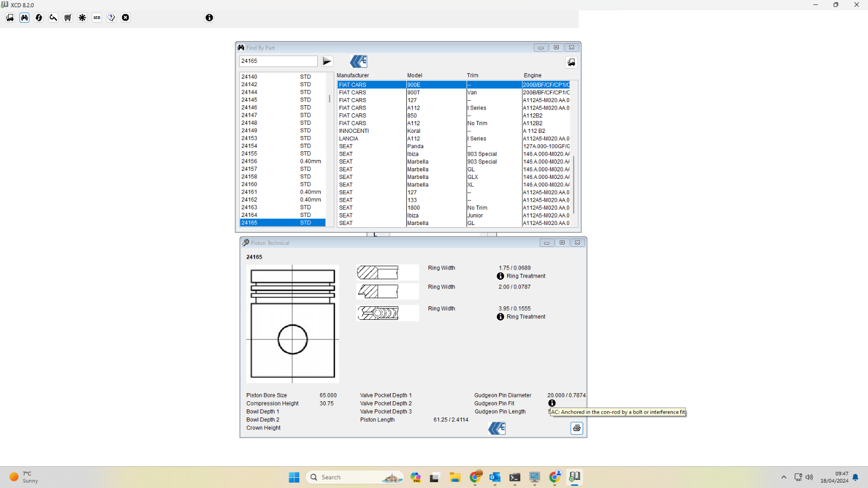Open Find By Part binoculars tool
The width and height of the screenshot is (868, 488).
coord(24,18)
